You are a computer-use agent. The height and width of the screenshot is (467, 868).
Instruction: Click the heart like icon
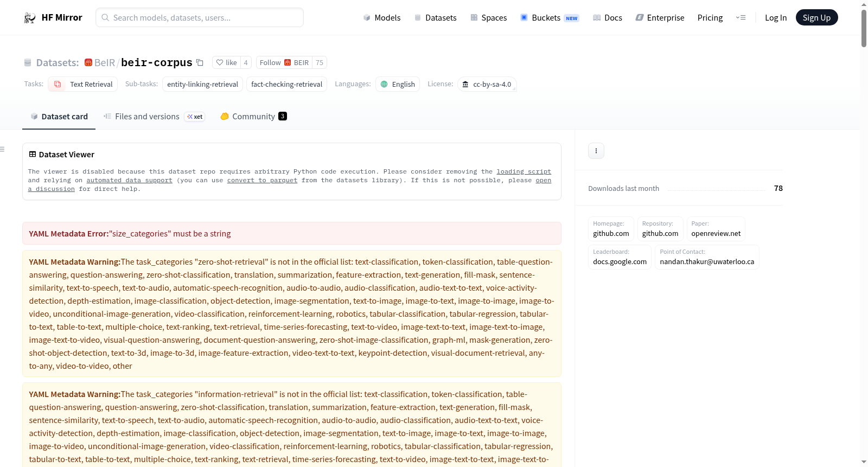pos(220,62)
